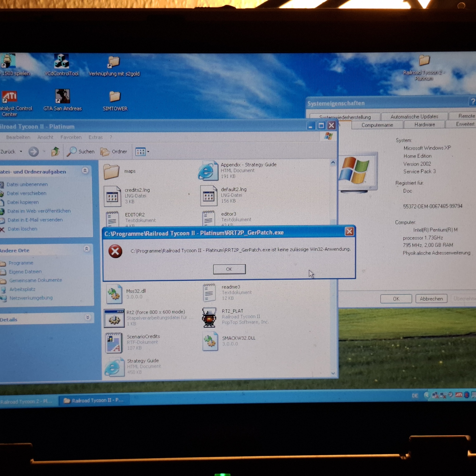
Task: Click Datei verschieben link
Action: point(26,193)
